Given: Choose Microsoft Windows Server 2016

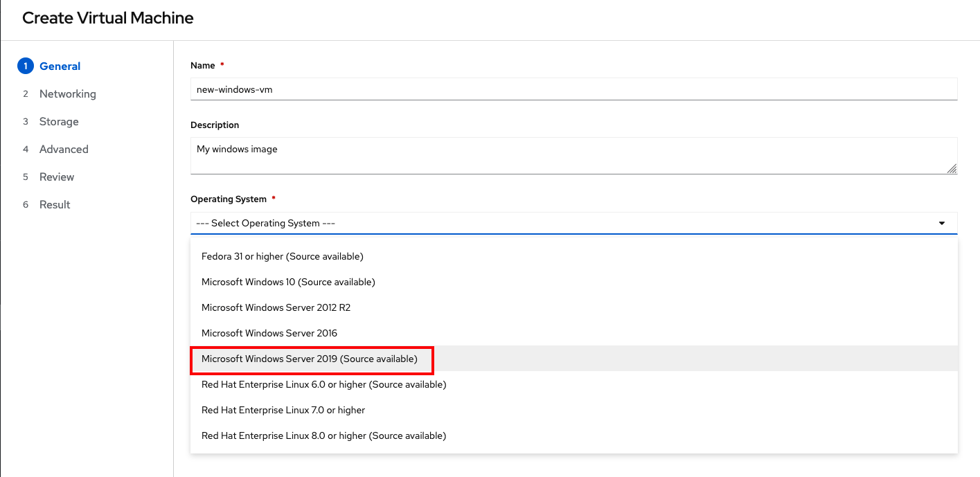Looking at the screenshot, I should (x=269, y=333).
